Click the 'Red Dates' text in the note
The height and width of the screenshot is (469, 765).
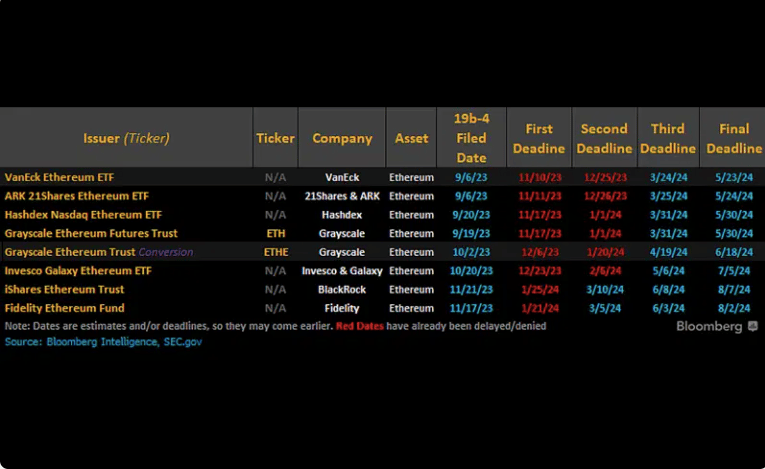[x=360, y=326]
